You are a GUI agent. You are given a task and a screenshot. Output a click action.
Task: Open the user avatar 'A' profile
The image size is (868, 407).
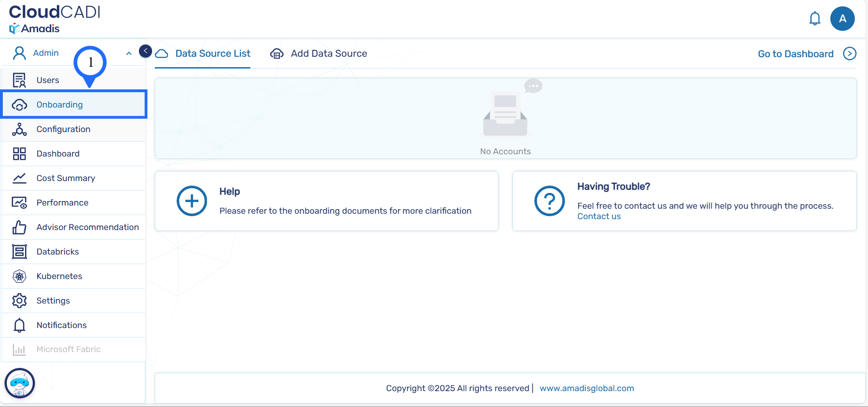click(842, 19)
